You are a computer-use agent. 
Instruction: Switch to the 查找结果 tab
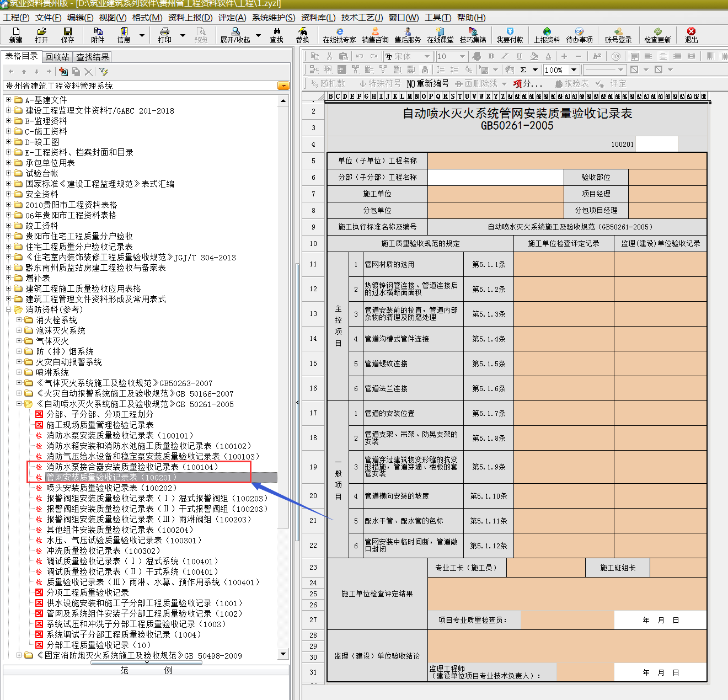pyautogui.click(x=92, y=57)
